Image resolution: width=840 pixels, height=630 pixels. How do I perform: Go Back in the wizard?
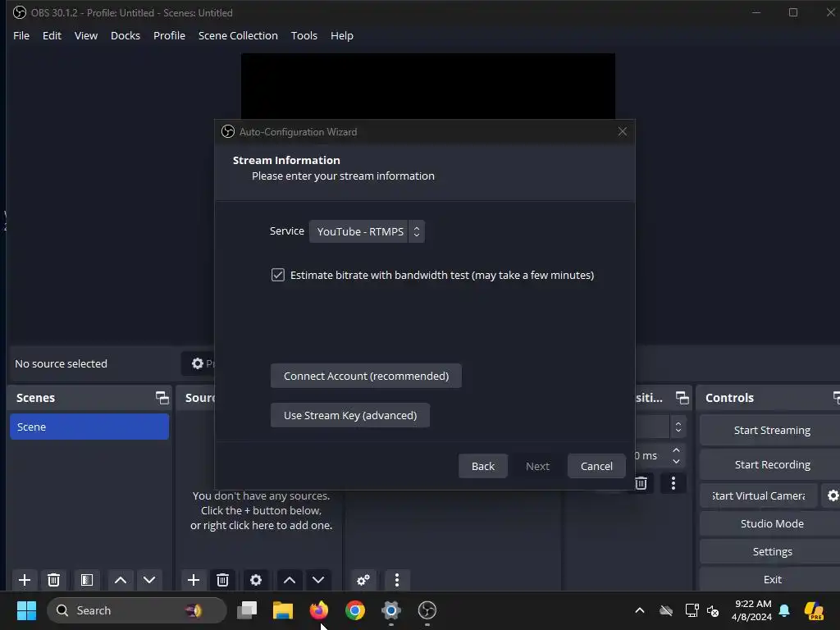click(482, 466)
